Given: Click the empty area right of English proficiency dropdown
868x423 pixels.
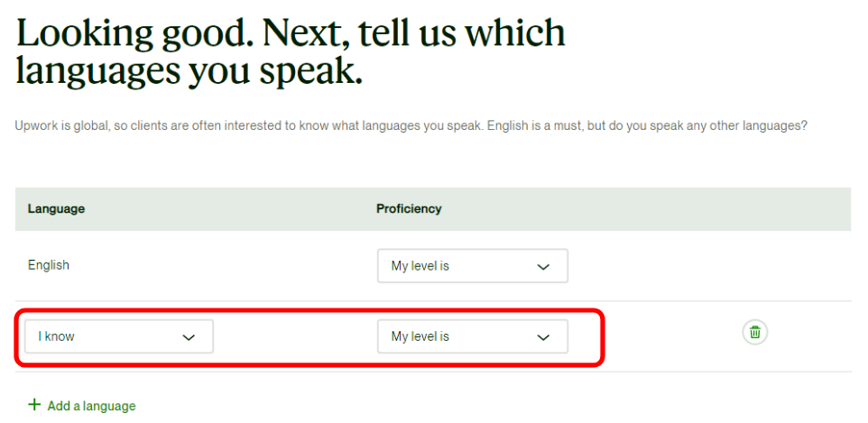Looking at the screenshot, I should tap(708, 266).
